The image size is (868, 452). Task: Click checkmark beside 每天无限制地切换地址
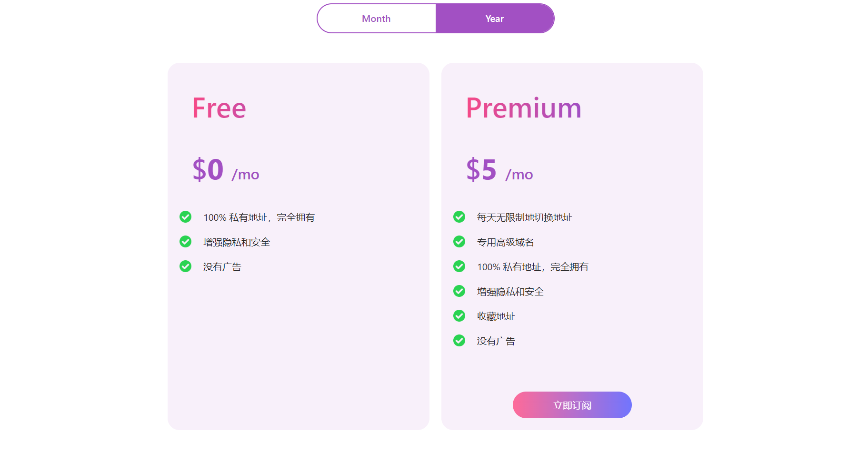click(x=459, y=217)
